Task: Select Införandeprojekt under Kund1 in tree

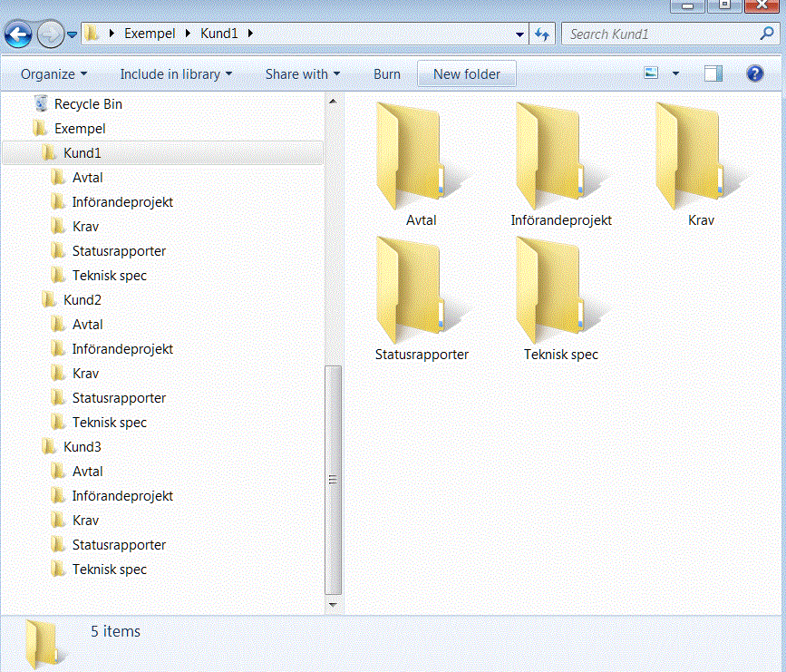Action: coord(122,202)
